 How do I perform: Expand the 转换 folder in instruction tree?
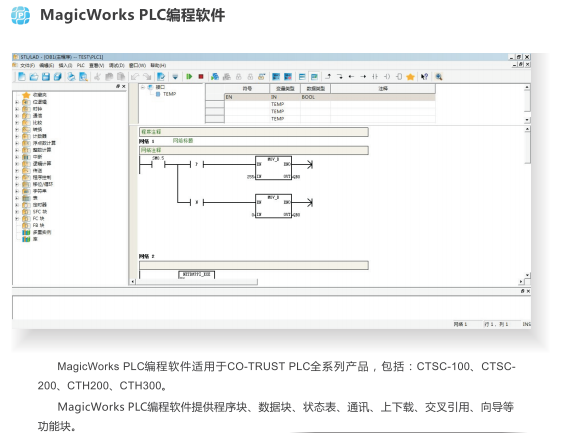pyautogui.click(x=17, y=130)
